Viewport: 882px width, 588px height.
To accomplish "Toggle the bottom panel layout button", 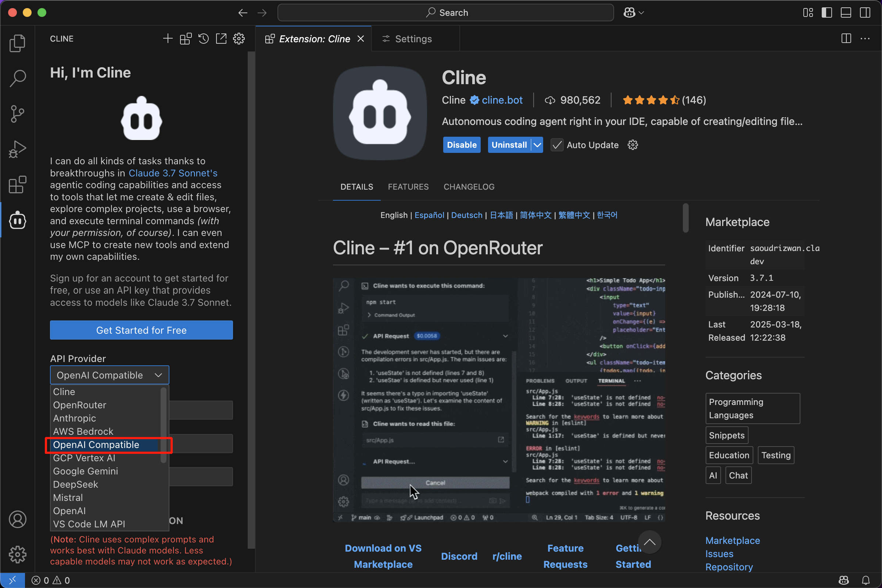I will (846, 12).
